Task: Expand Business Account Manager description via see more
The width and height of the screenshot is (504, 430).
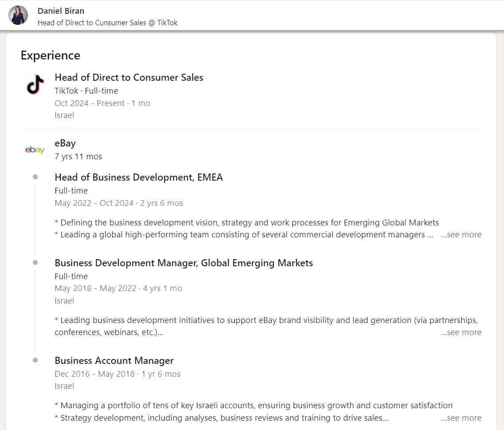Action: pyautogui.click(x=461, y=418)
